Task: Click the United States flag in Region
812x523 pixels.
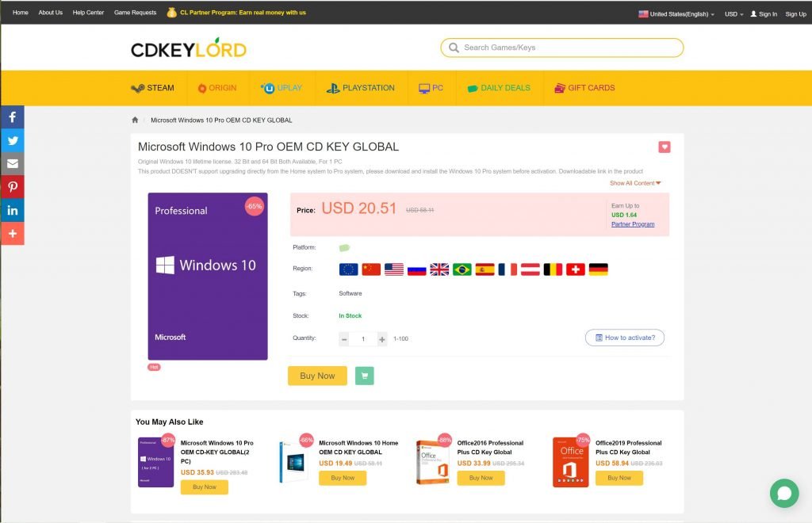Action: pyautogui.click(x=394, y=269)
